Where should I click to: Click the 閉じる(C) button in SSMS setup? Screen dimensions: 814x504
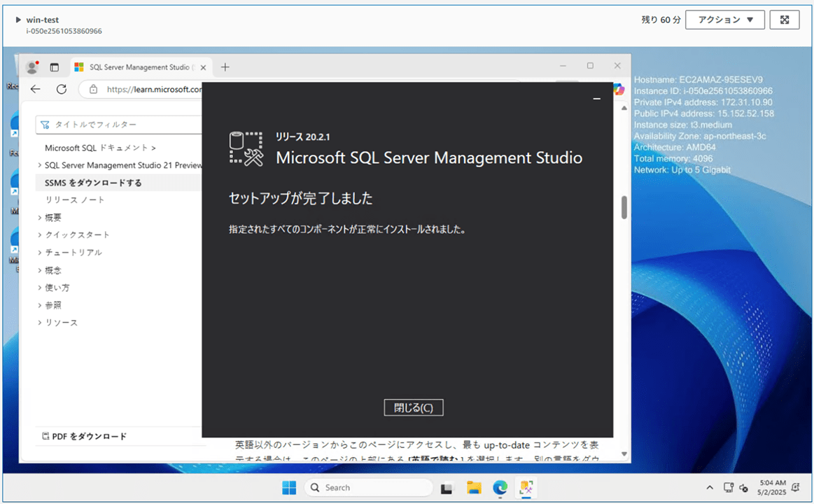coord(413,407)
